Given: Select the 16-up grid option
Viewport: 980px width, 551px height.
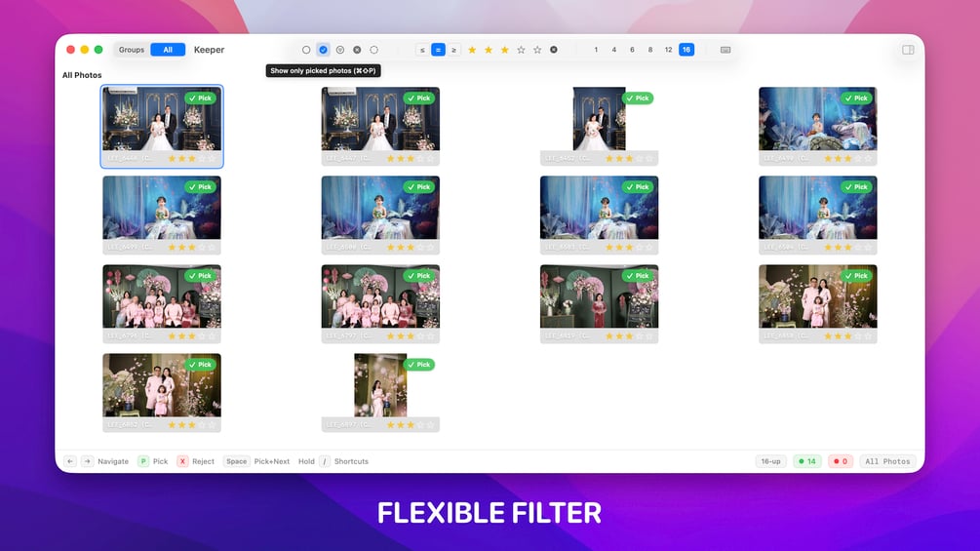Looking at the screenshot, I should (x=686, y=50).
